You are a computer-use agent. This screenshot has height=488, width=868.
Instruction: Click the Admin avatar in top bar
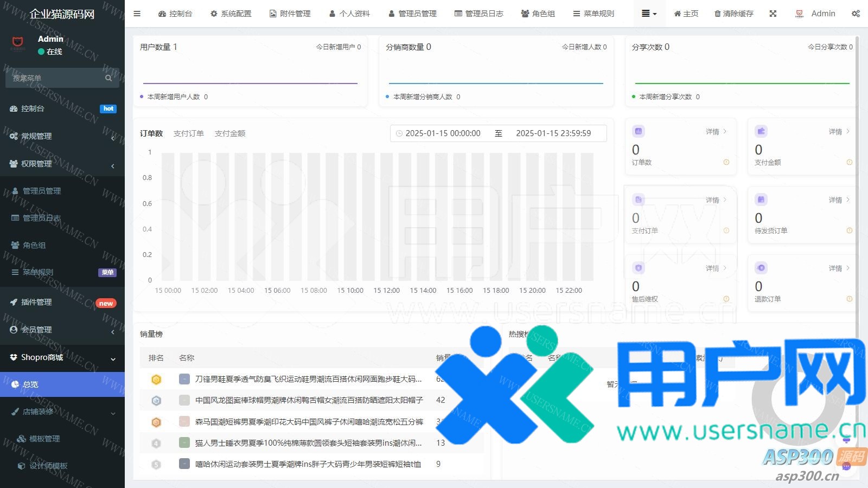point(799,14)
